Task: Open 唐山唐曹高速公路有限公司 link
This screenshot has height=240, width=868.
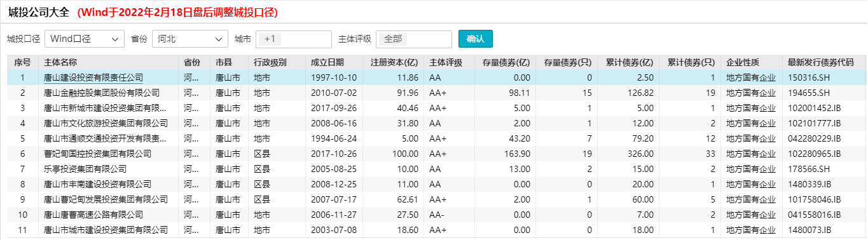Action: [x=93, y=215]
